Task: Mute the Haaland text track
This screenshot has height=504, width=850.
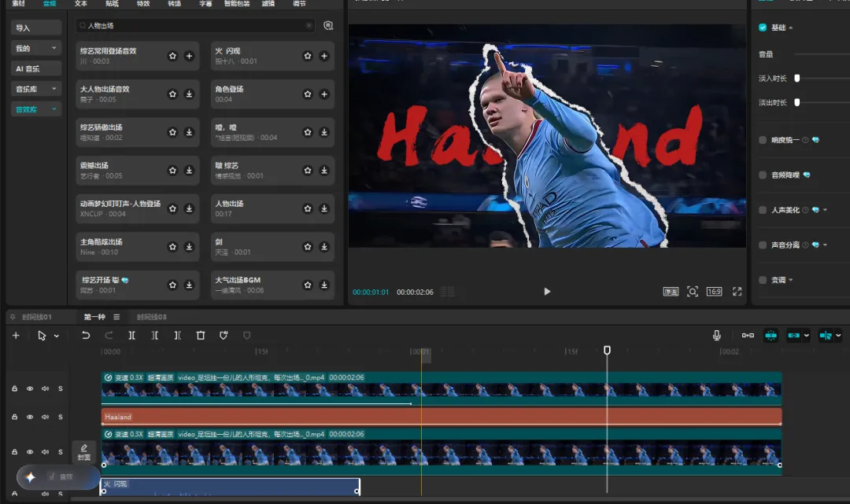Action: click(x=45, y=417)
